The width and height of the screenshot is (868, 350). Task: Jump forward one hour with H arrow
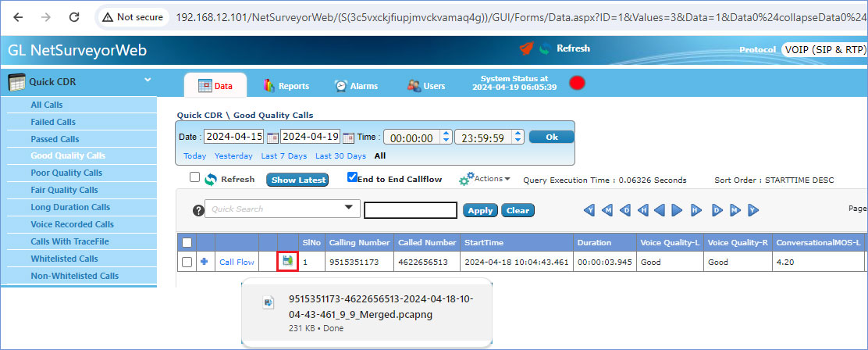pos(695,210)
